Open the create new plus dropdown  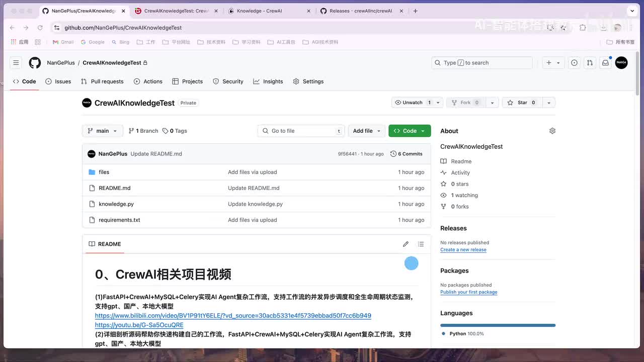pyautogui.click(x=553, y=63)
